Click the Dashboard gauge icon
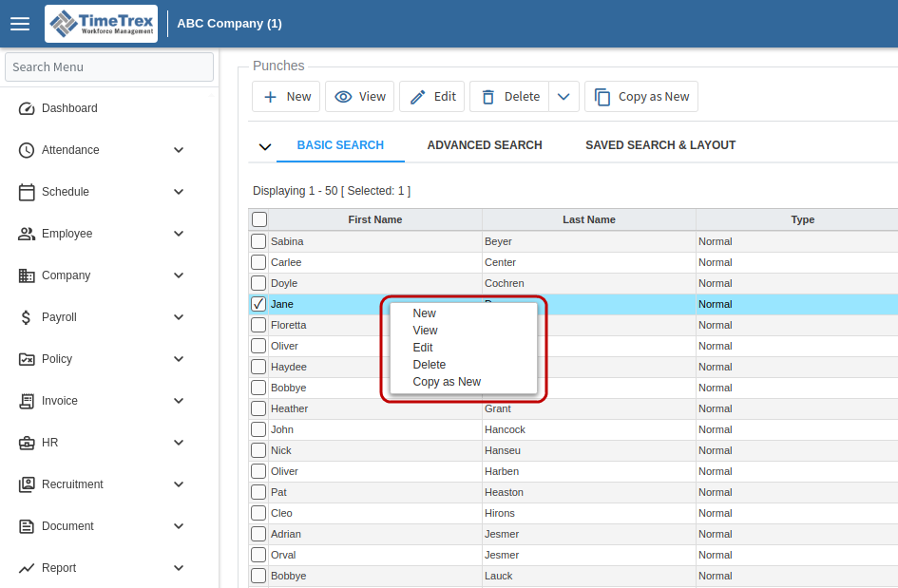This screenshot has height=588, width=898. coord(27,108)
